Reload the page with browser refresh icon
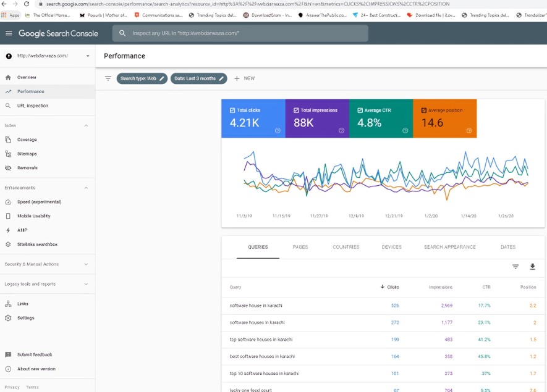This screenshot has width=547, height=392. click(27, 4)
